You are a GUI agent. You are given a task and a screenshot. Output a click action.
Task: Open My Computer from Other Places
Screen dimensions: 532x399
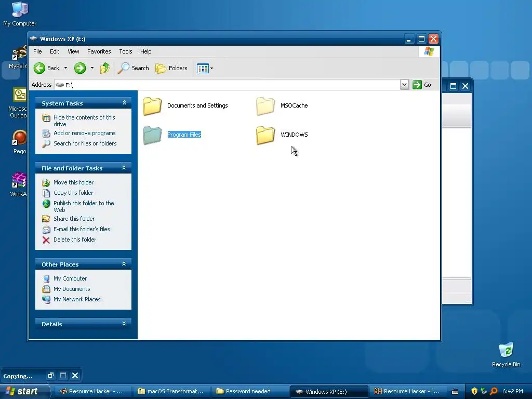click(x=70, y=278)
